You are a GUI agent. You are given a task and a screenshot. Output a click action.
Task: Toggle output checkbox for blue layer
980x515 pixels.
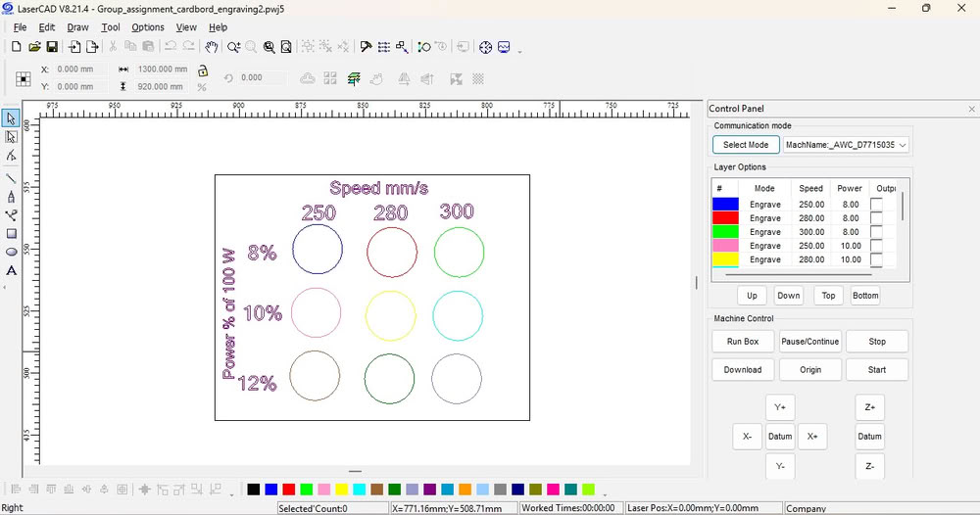(876, 204)
